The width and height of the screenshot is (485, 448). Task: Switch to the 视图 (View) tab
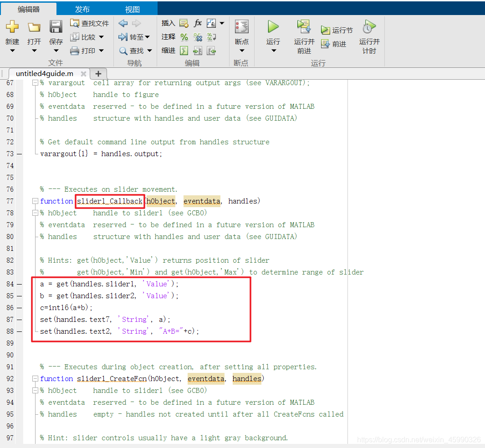pyautogui.click(x=133, y=9)
